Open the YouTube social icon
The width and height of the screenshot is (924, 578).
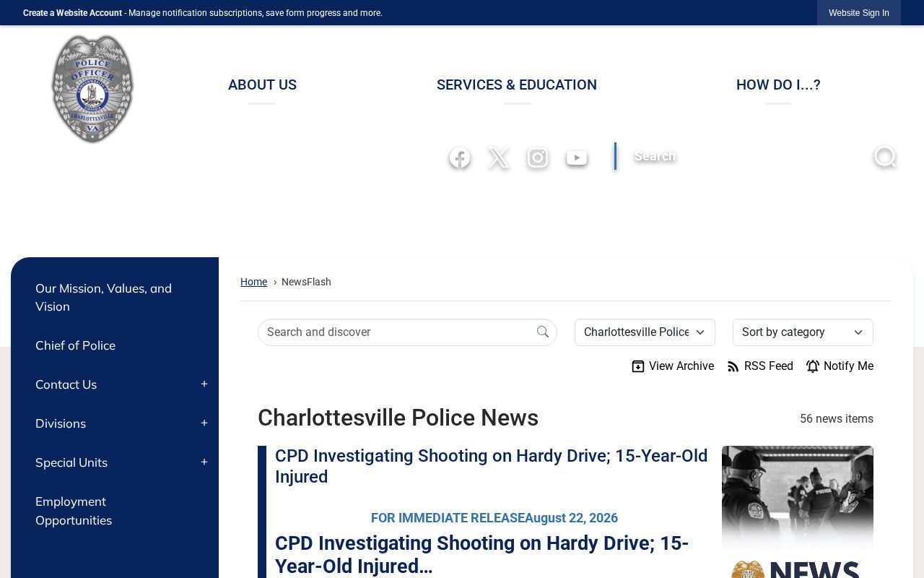pos(577,158)
